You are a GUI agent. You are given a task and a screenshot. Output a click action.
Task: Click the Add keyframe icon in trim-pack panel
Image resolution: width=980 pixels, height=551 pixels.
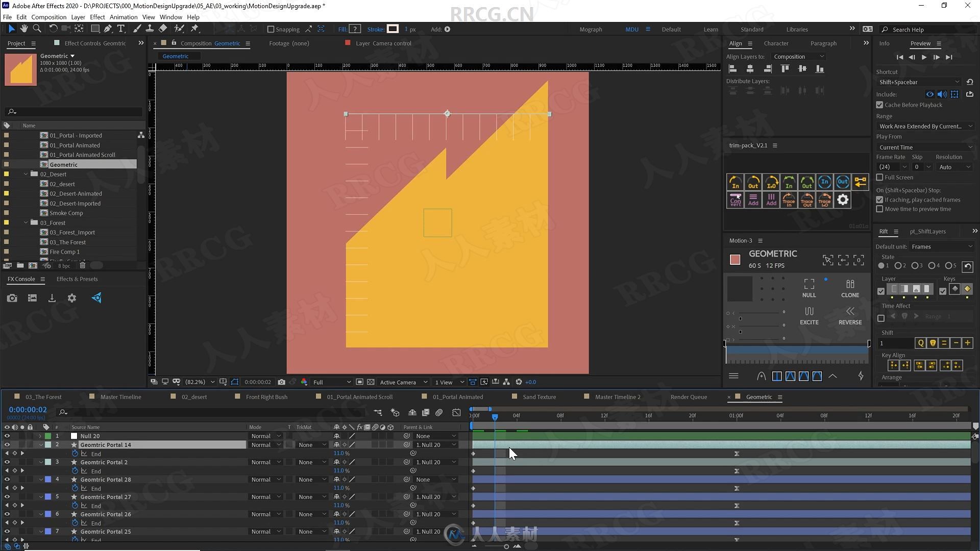[771, 199]
